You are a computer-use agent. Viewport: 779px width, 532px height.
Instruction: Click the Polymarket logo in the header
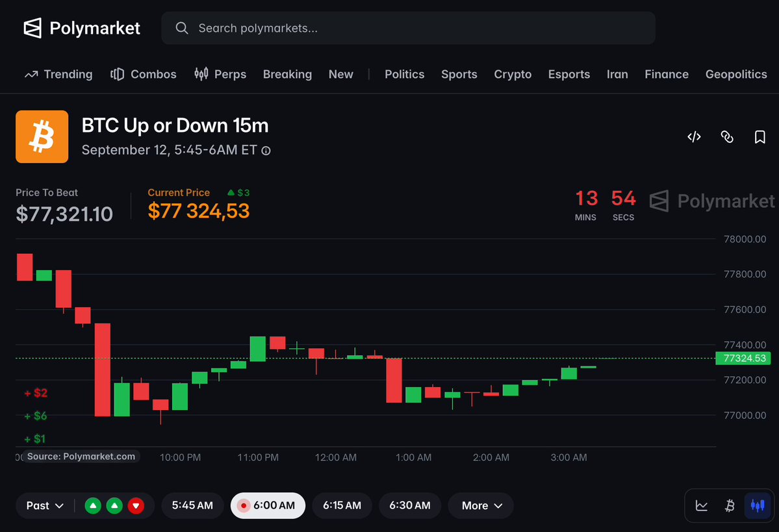coord(82,29)
